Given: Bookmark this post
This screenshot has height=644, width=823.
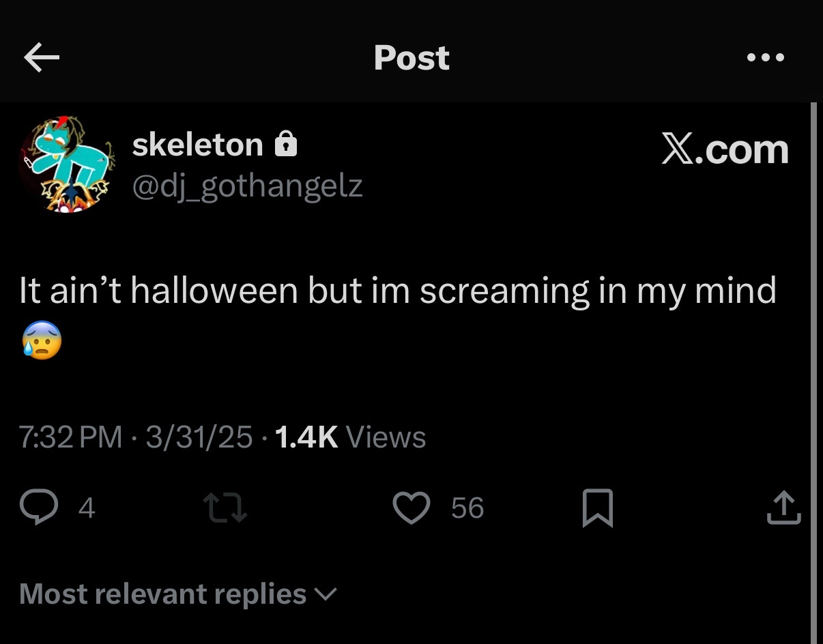Looking at the screenshot, I should [598, 509].
